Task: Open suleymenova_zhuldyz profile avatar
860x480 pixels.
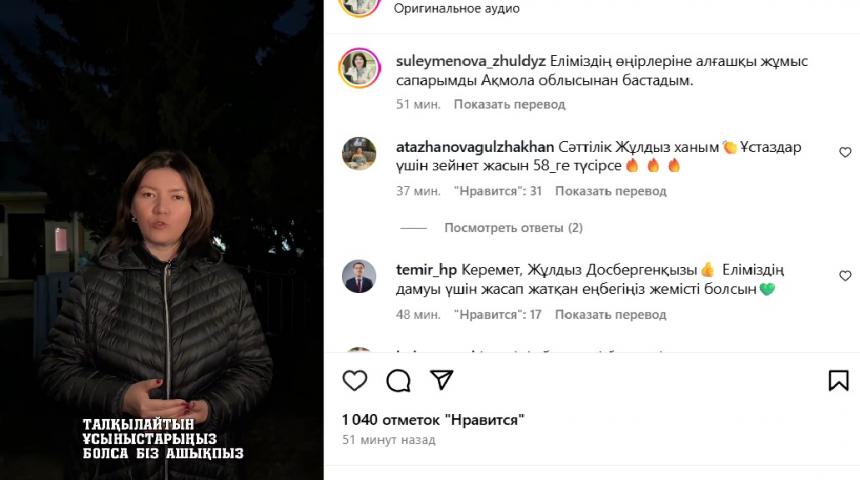Action: tap(360, 69)
